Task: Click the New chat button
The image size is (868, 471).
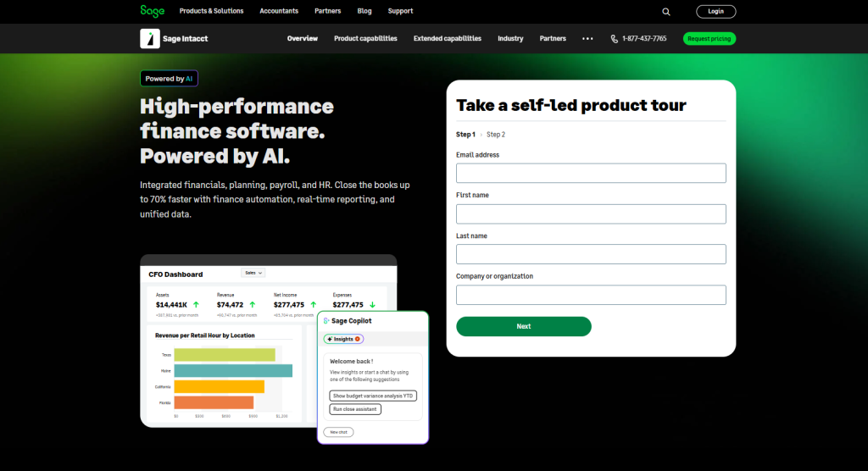Action: (x=339, y=432)
